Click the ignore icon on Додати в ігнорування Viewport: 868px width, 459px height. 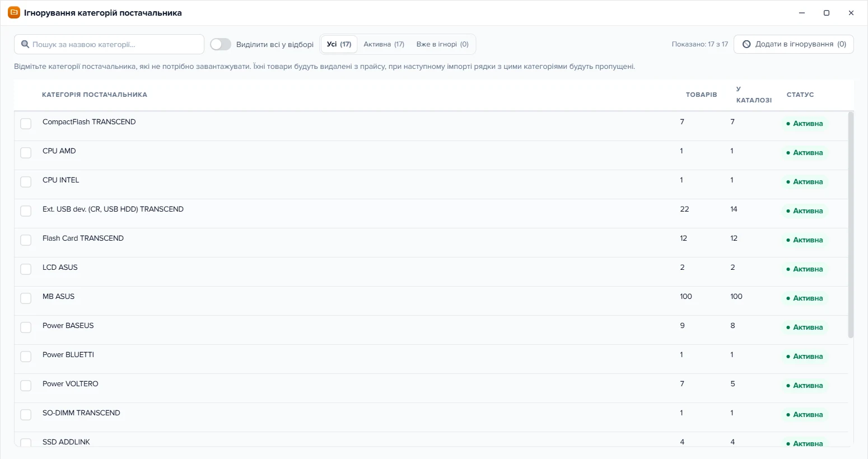coord(746,44)
